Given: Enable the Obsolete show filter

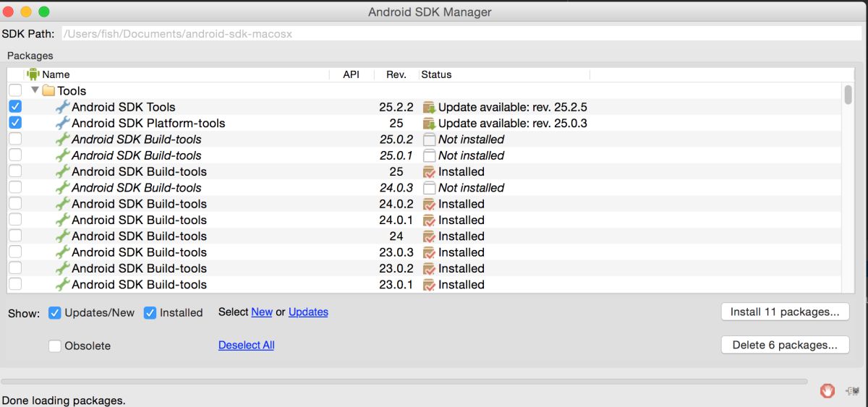Looking at the screenshot, I should click(x=55, y=346).
